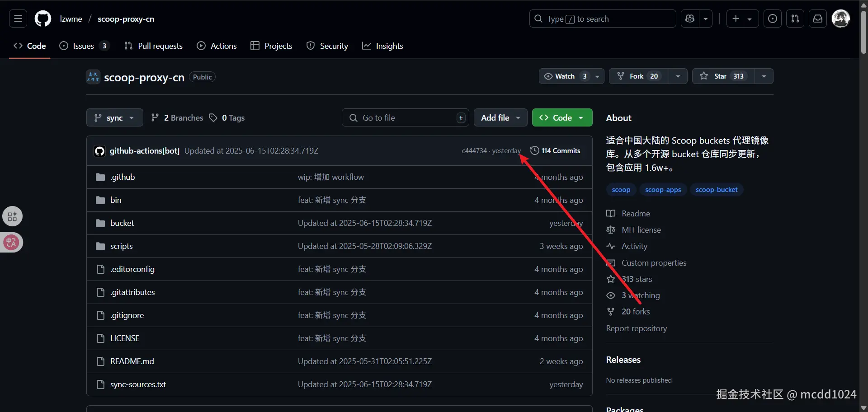Image resolution: width=868 pixels, height=412 pixels.
Task: Open the notifications inbox
Action: coord(818,19)
